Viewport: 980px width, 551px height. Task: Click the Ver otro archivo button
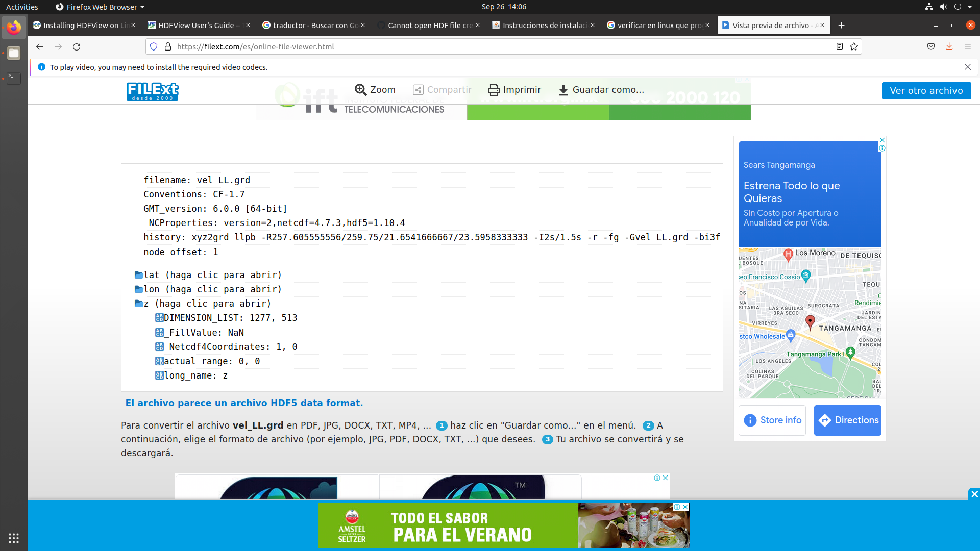(926, 90)
